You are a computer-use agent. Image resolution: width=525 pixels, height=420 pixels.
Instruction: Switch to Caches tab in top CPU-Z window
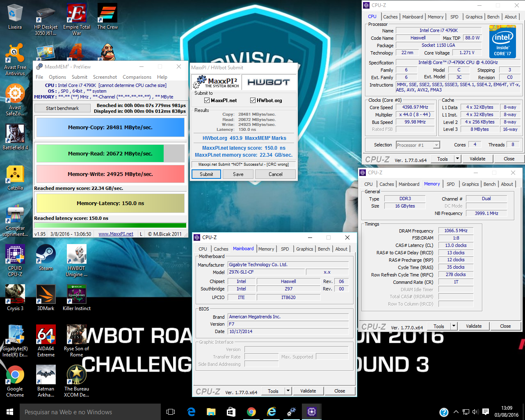(390, 17)
